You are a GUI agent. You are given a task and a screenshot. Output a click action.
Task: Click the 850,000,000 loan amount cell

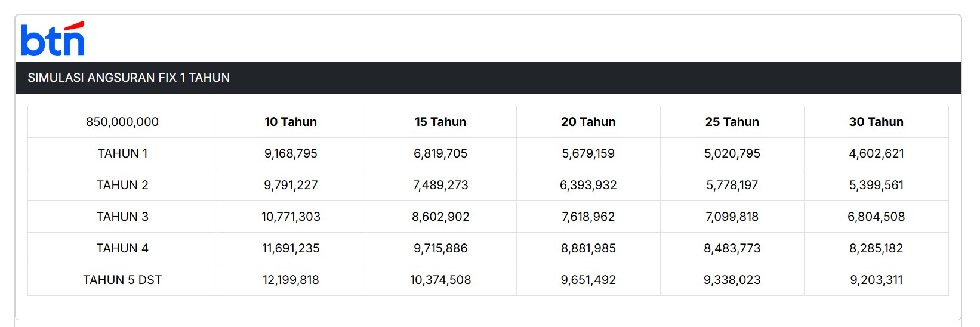[x=122, y=122]
